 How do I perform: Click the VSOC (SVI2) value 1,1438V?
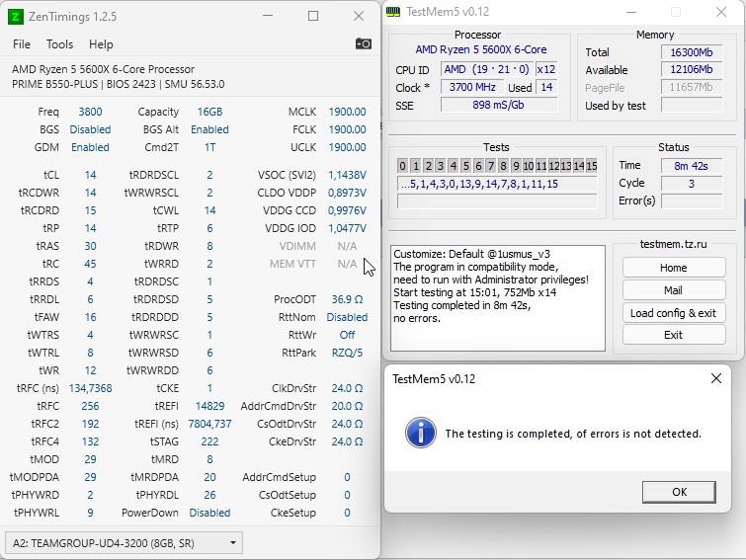347,175
